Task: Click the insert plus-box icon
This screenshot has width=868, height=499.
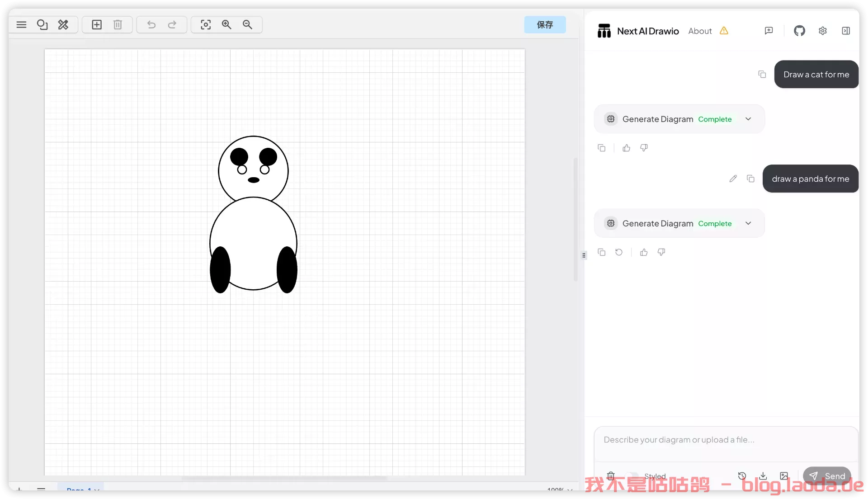Action: pos(97,24)
